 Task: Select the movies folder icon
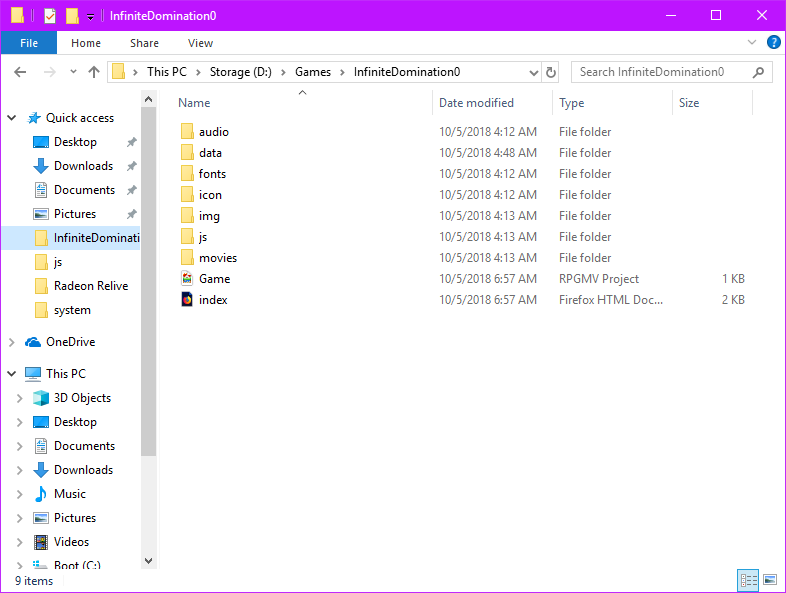point(187,258)
